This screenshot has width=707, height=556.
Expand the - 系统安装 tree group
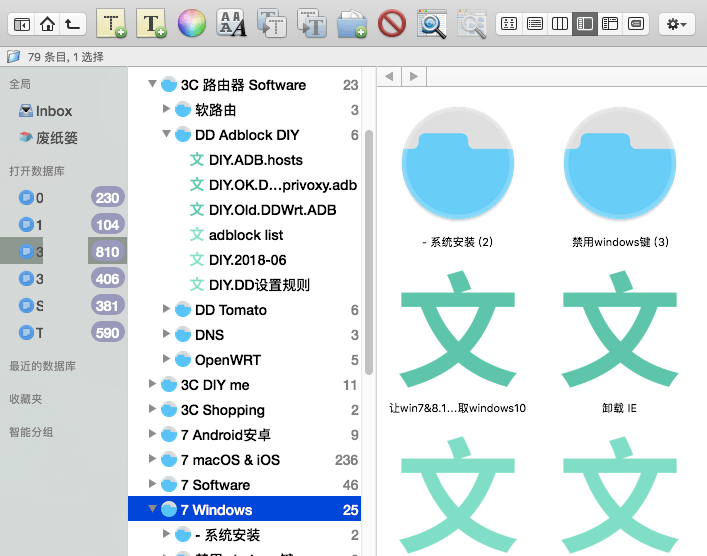point(166,534)
